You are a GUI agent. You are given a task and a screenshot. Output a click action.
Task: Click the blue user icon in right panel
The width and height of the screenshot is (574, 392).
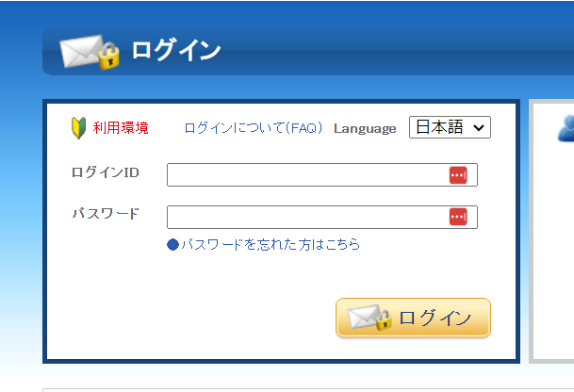(x=566, y=128)
